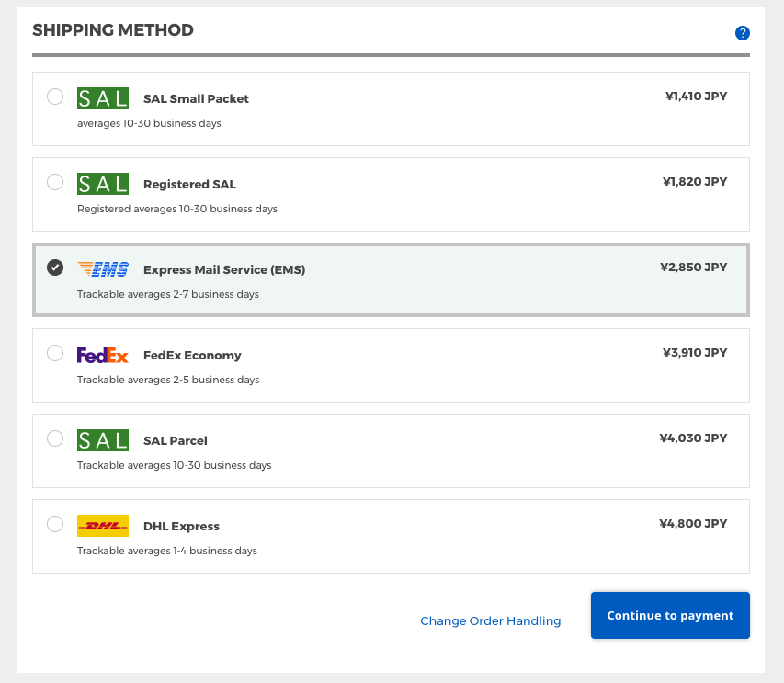Open the shipping method help icon
The width and height of the screenshot is (784, 683).
[x=742, y=33]
